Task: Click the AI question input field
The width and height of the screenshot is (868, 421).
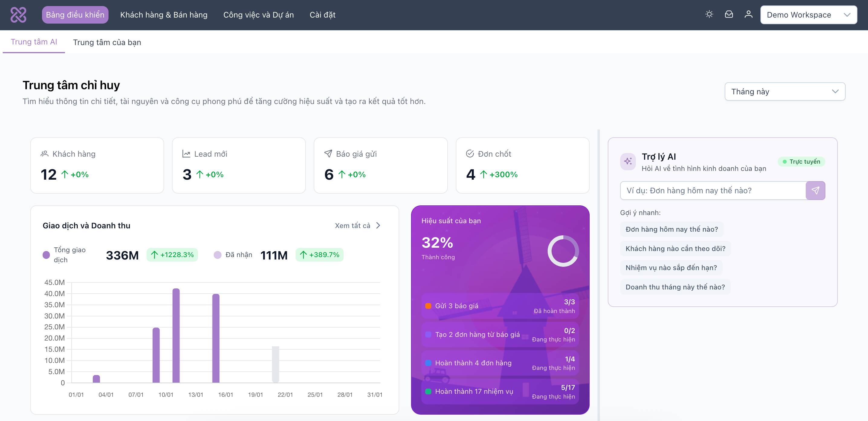Action: tap(711, 191)
